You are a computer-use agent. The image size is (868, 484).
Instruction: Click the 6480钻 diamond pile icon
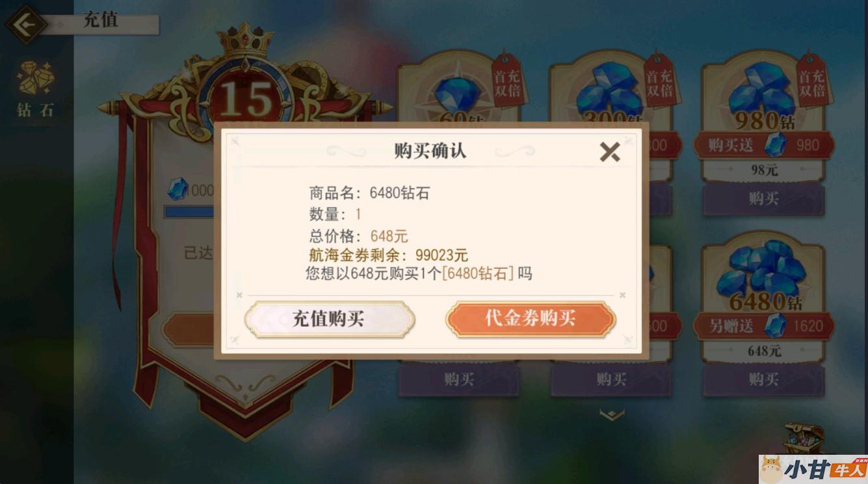coord(761,268)
